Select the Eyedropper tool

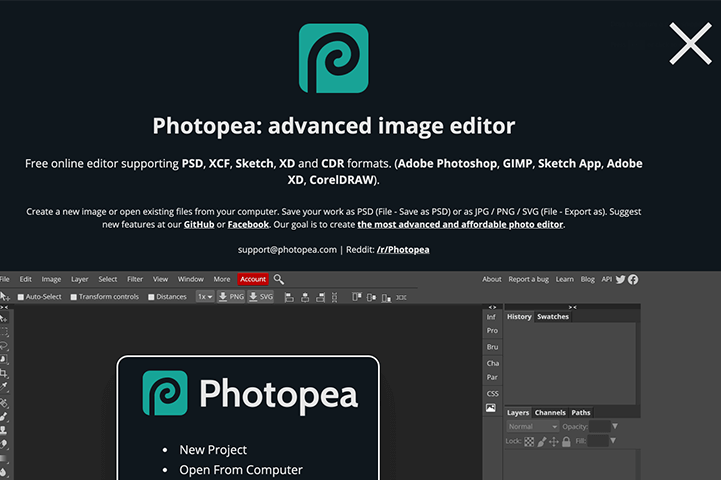pos(4,387)
